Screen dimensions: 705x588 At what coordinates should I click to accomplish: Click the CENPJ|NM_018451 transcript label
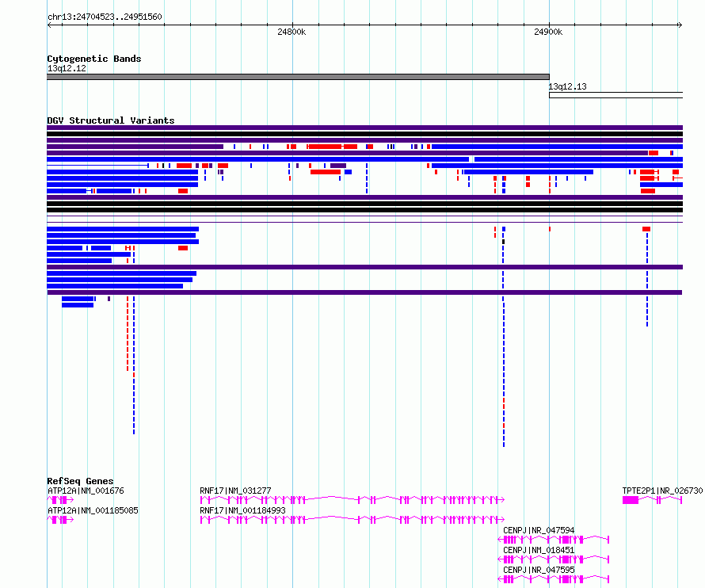coord(539,550)
